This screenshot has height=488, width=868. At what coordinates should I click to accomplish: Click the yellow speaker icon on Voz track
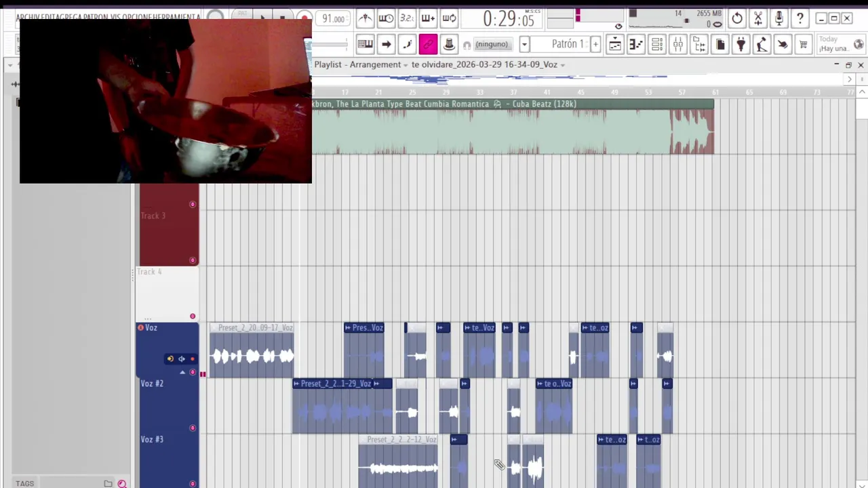(170, 359)
